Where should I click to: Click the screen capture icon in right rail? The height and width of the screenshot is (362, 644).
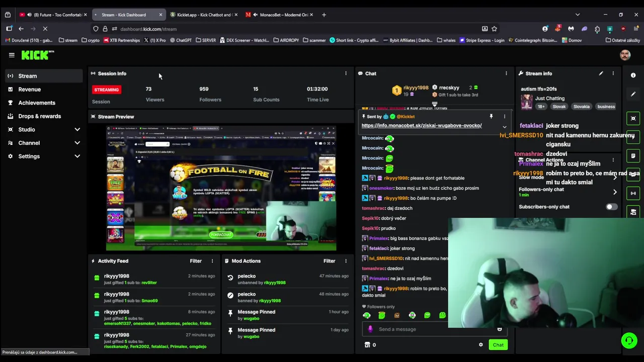633,118
